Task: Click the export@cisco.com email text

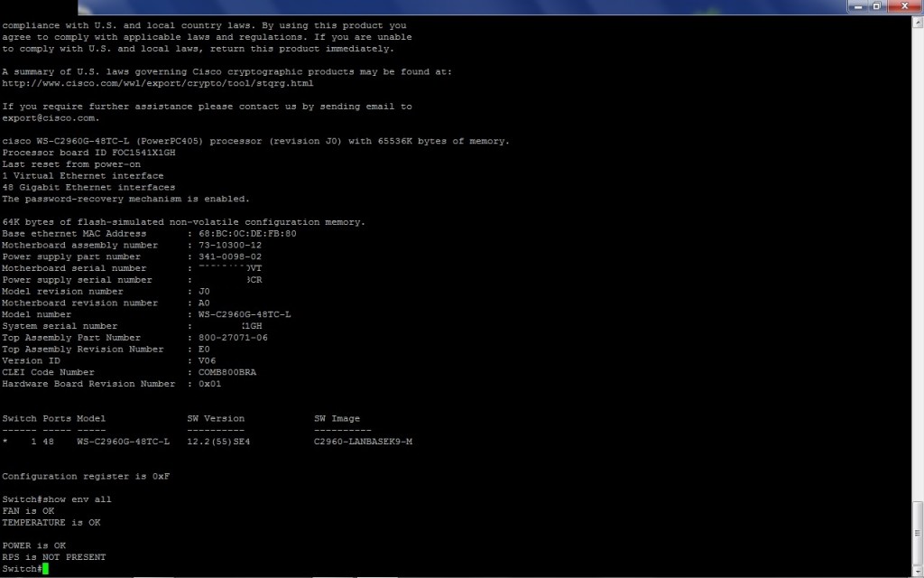Action: (51, 118)
